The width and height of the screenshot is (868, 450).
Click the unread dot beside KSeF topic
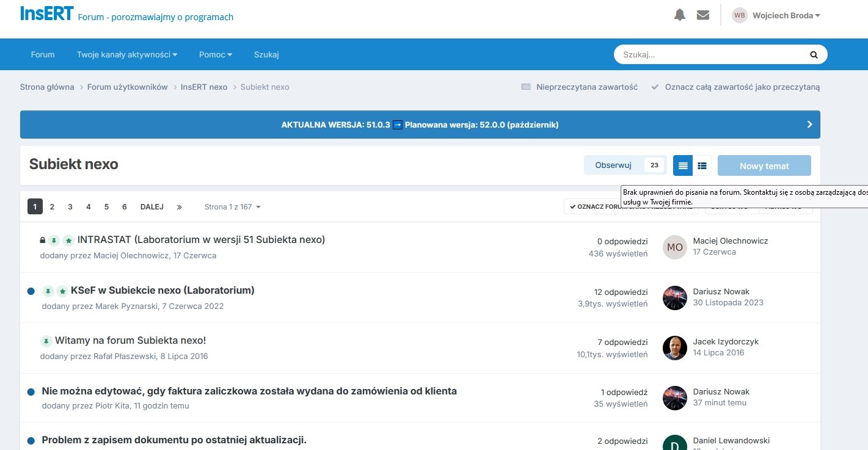pyautogui.click(x=31, y=291)
